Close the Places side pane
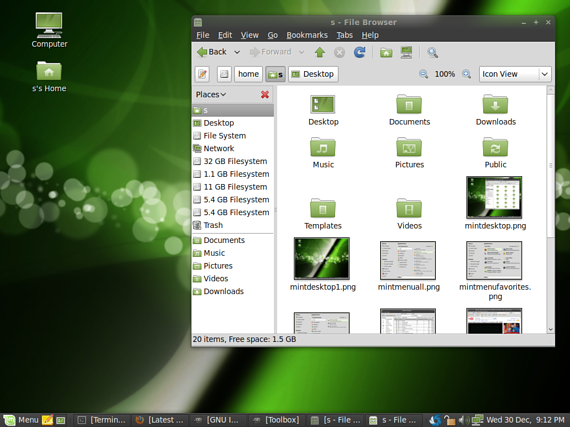The width and height of the screenshot is (570, 427). (x=265, y=95)
